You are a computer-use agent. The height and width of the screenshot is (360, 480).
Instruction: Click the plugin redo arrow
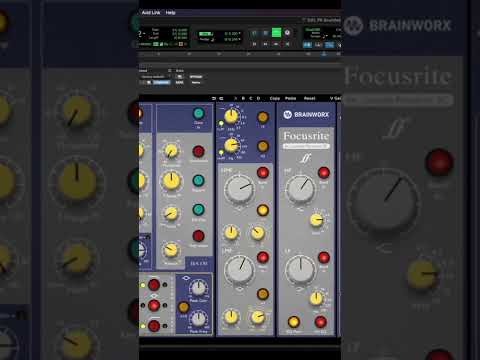coord(221,98)
